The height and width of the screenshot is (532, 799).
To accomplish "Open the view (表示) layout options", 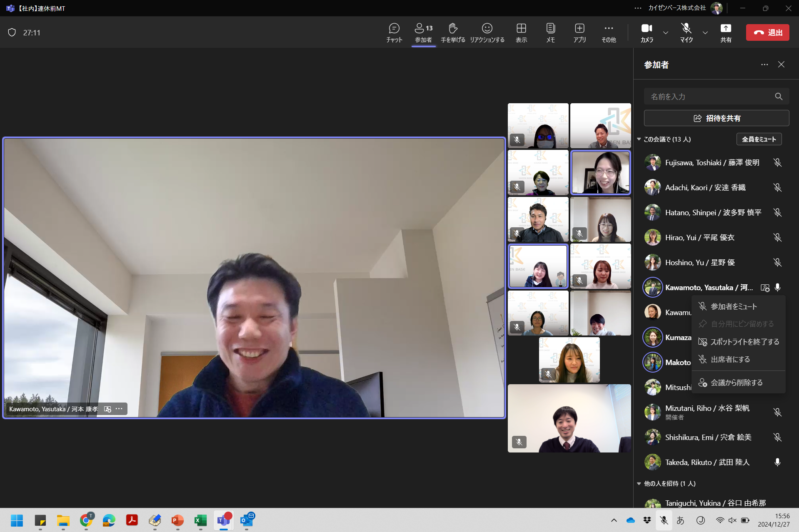I will 521,32.
